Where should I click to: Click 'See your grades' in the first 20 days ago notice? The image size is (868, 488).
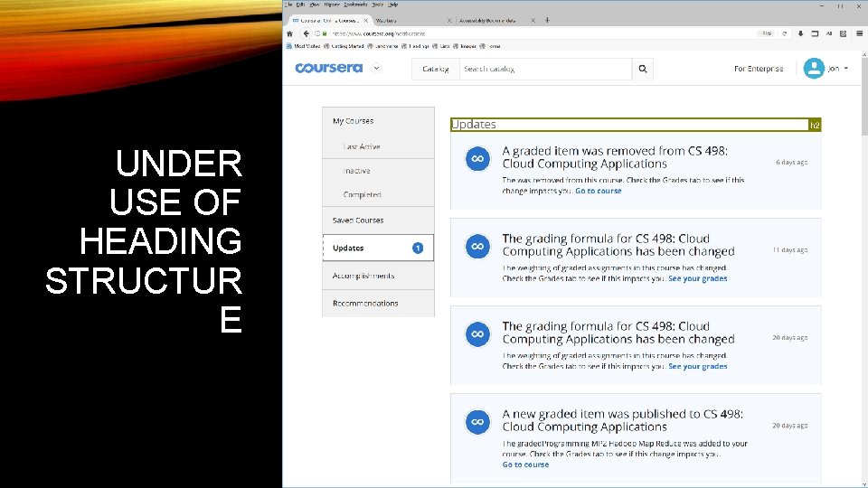697,366
